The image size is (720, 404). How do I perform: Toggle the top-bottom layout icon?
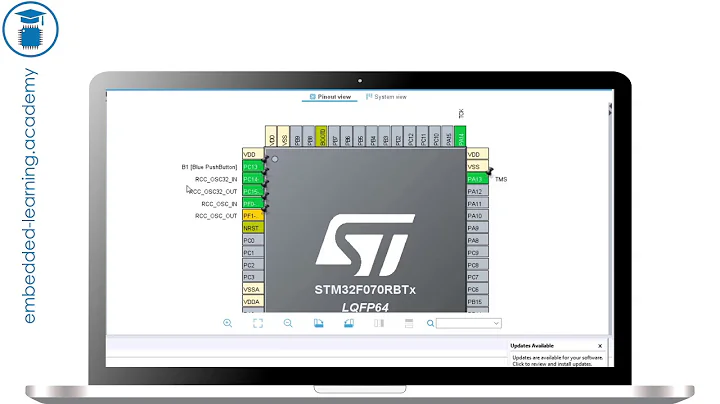pos(409,323)
